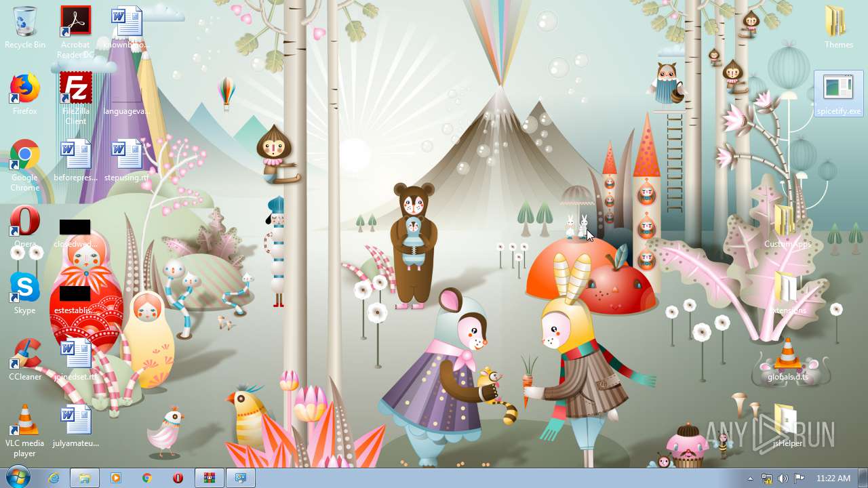Launch Internet Explorer from taskbar

point(54,478)
